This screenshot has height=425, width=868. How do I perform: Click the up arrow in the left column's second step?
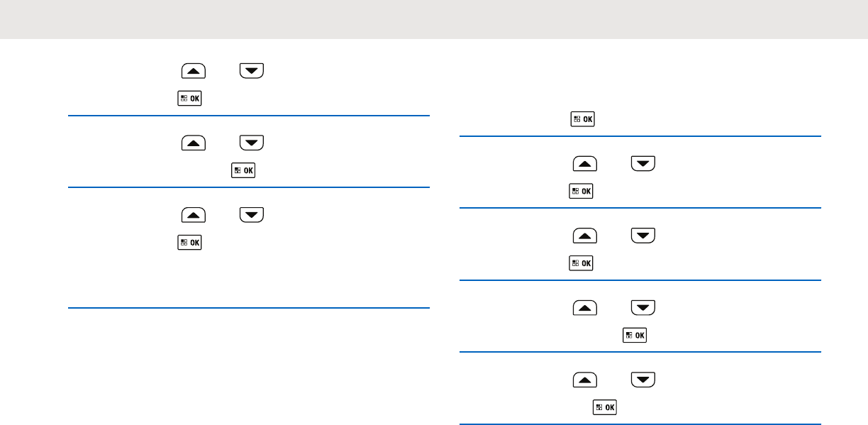coord(194,143)
